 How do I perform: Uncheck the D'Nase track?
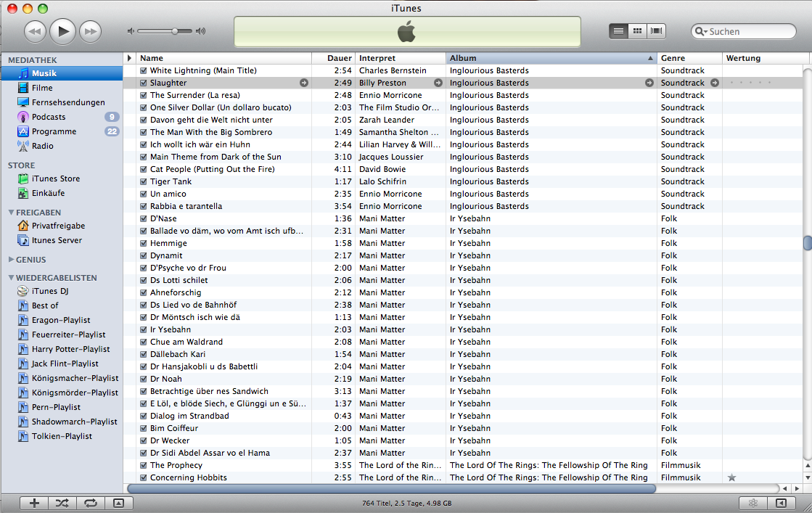(144, 218)
